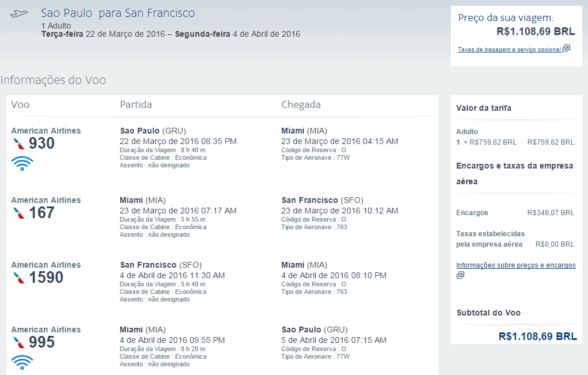Select flight number 930
This screenshot has width=588, height=375.
(41, 143)
